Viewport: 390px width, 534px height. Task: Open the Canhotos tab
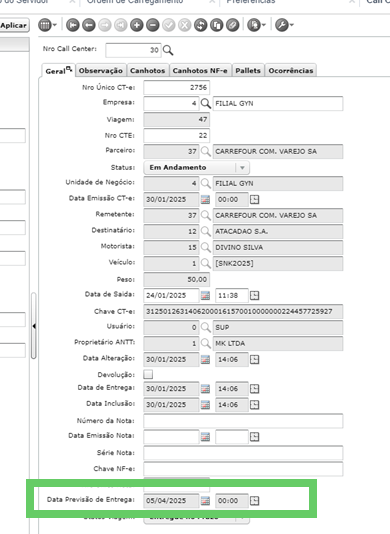coord(147,70)
